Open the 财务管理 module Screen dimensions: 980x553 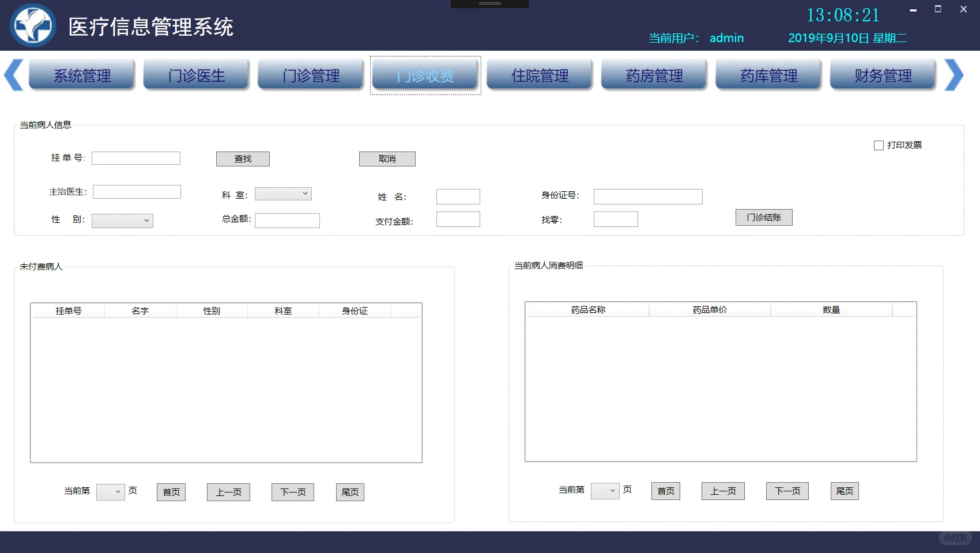882,75
